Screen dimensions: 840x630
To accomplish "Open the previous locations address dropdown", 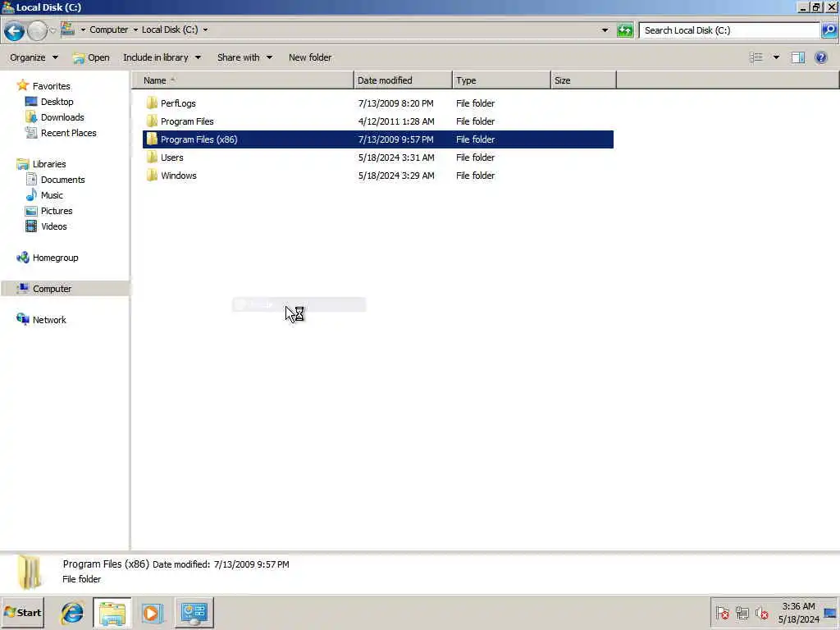I will (605, 30).
